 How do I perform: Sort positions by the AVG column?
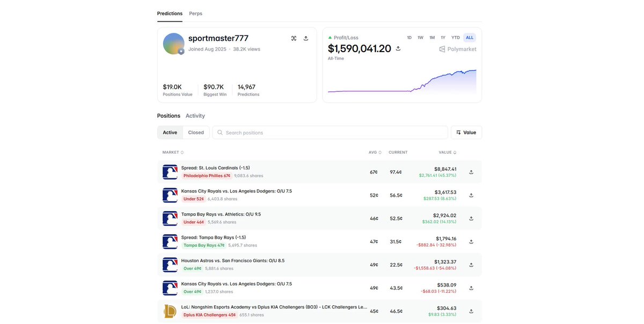click(375, 152)
